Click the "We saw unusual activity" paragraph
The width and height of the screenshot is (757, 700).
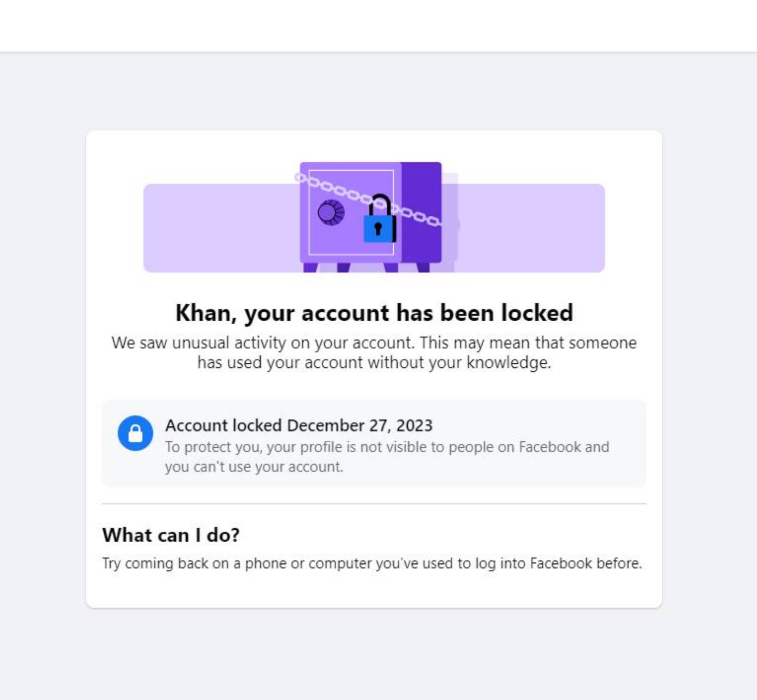click(374, 352)
